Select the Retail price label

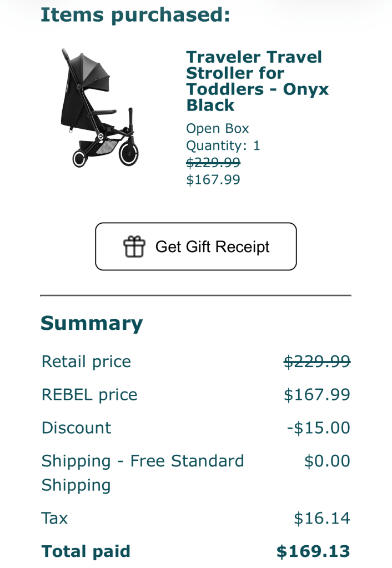tap(86, 361)
